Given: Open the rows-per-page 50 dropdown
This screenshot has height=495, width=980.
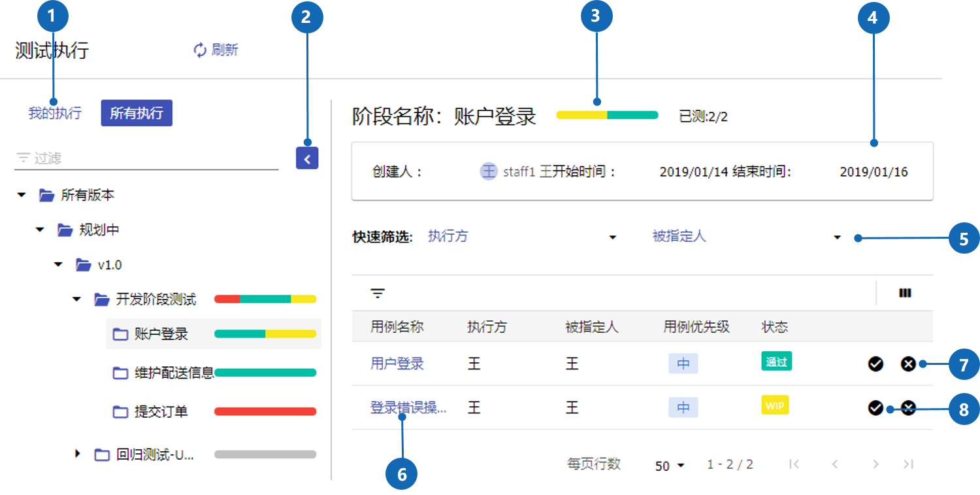Looking at the screenshot, I should [x=670, y=466].
